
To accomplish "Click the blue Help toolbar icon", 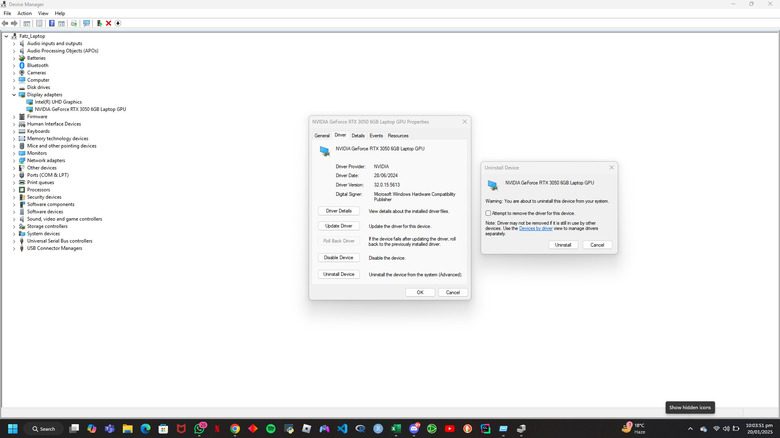I will tap(51, 23).
